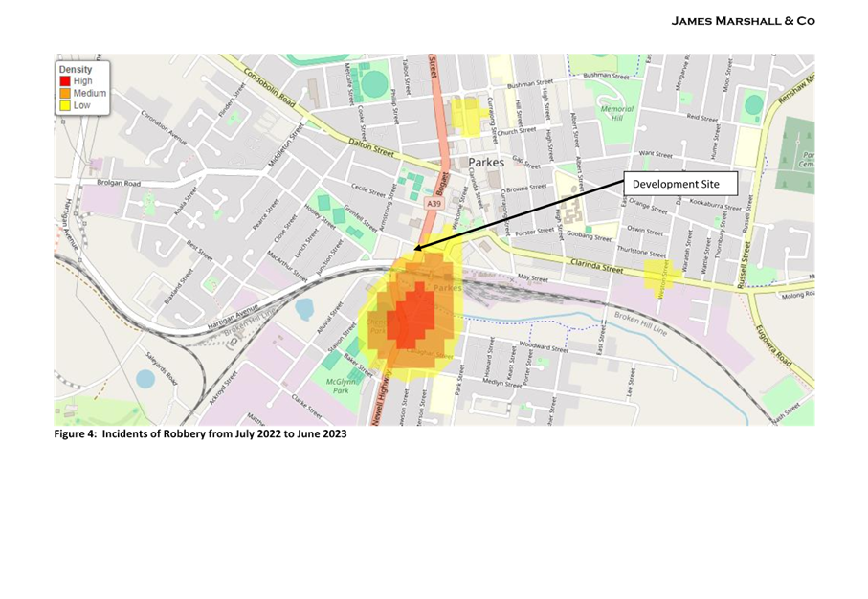This screenshot has height=599, width=868.
Task: Click the Oswin Street label
Action: point(645,231)
